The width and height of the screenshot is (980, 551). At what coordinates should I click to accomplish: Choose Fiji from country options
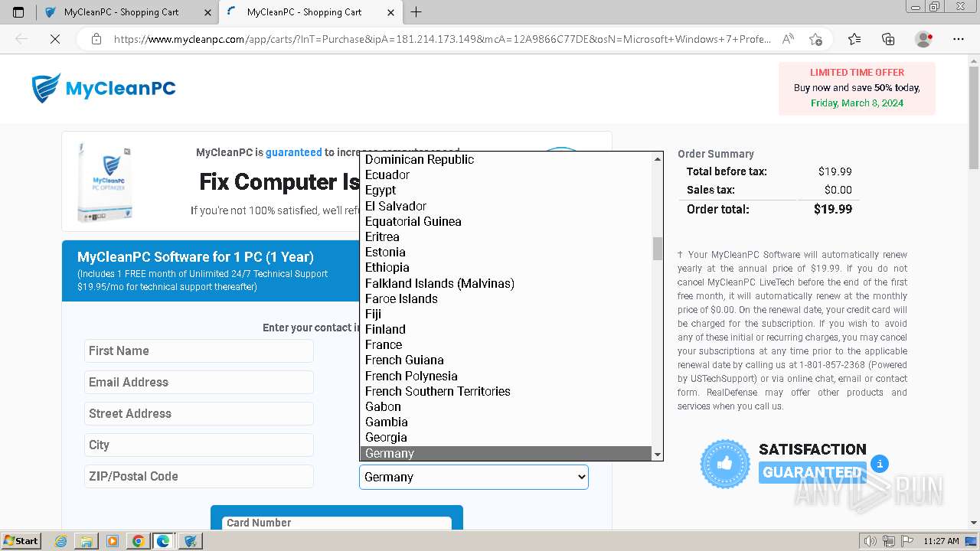point(505,314)
